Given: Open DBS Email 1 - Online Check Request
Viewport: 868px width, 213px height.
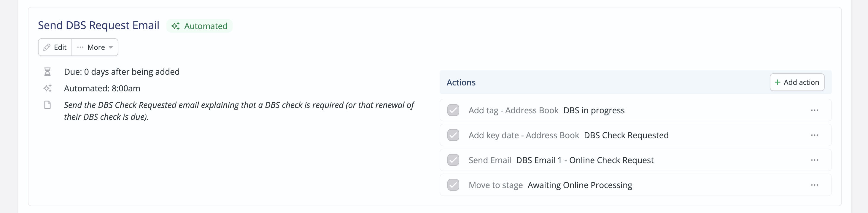Looking at the screenshot, I should coord(585,160).
